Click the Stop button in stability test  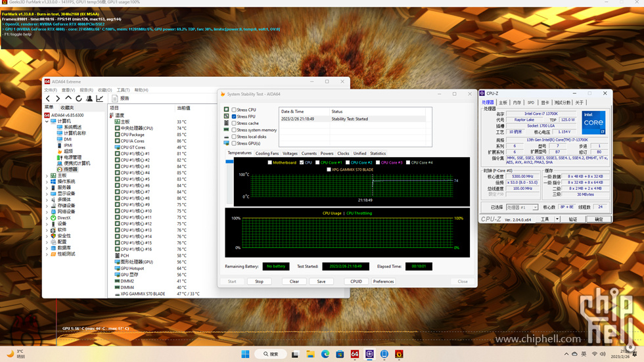click(259, 281)
